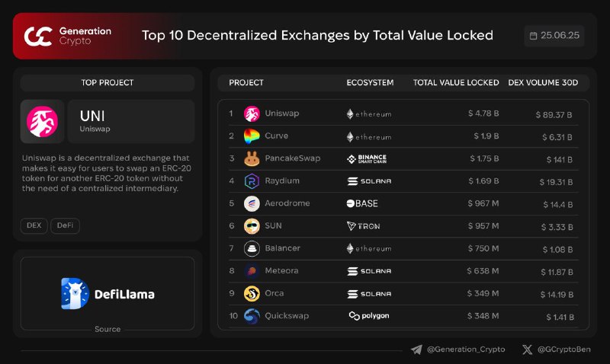The image size is (610, 364).
Task: Select the large pink Uniswap unicorn icon
Action: click(x=42, y=122)
